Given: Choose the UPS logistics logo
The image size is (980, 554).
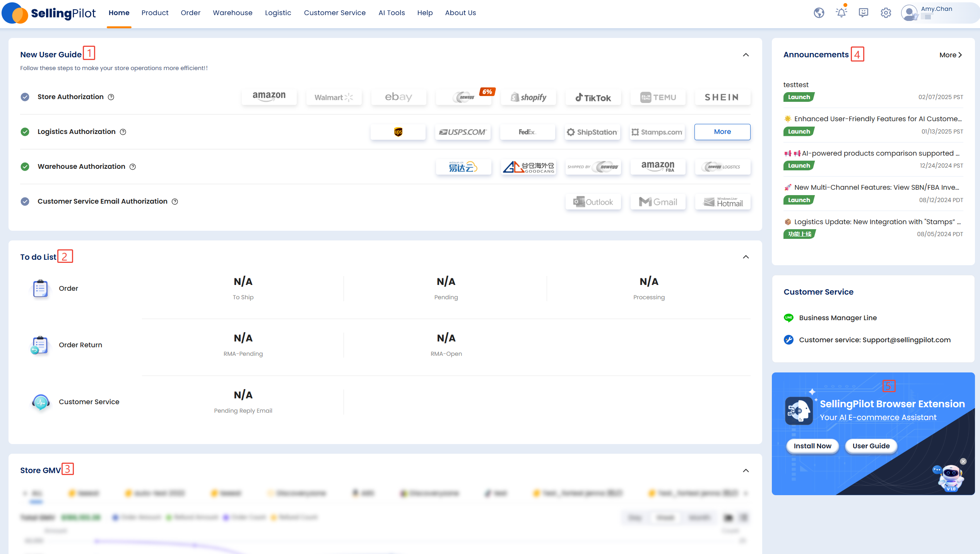Looking at the screenshot, I should click(398, 132).
